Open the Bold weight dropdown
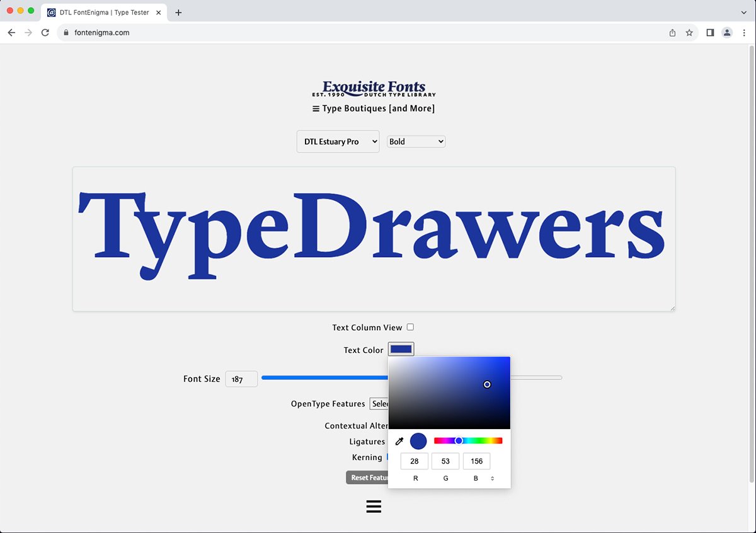Image resolution: width=756 pixels, height=533 pixels. [x=416, y=142]
